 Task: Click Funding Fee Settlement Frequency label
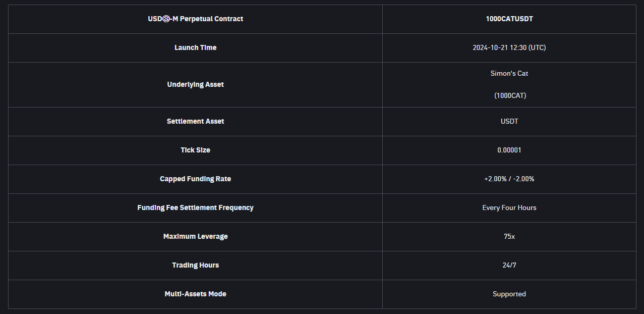pos(195,208)
